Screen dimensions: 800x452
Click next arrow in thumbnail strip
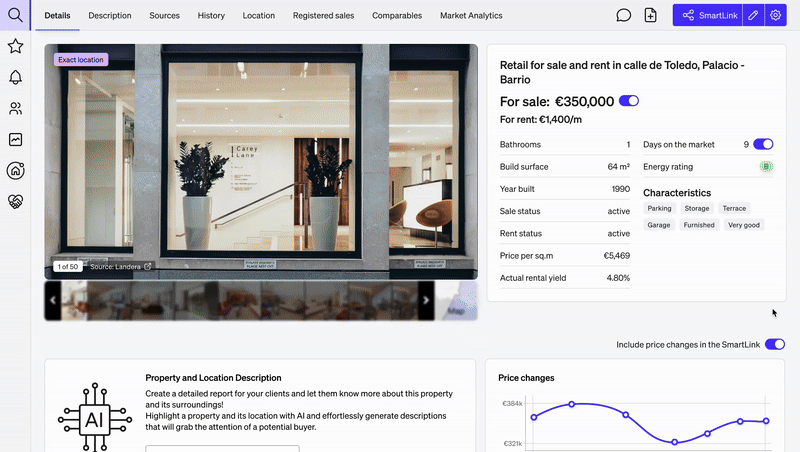(426, 300)
